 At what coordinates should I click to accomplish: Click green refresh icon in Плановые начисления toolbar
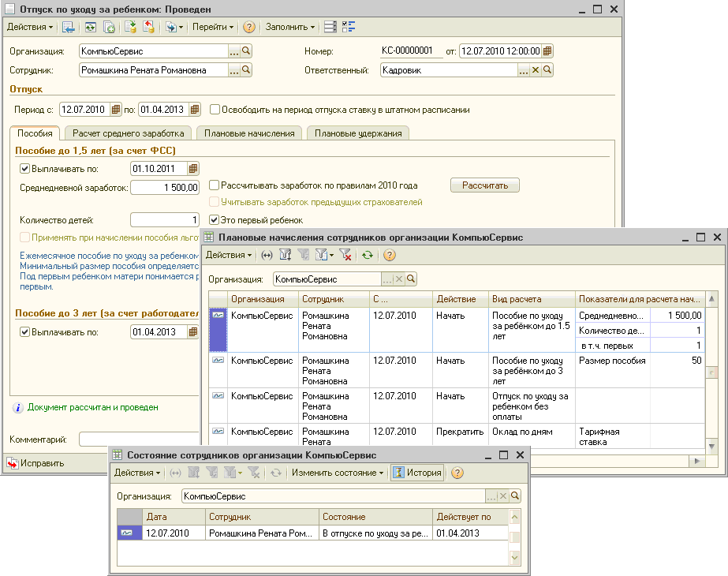(x=368, y=255)
